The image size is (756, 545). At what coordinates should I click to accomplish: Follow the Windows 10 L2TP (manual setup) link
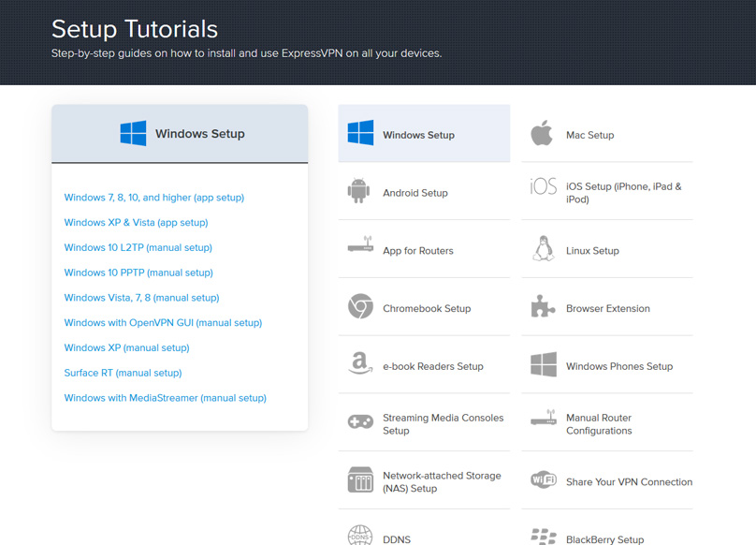click(x=138, y=247)
